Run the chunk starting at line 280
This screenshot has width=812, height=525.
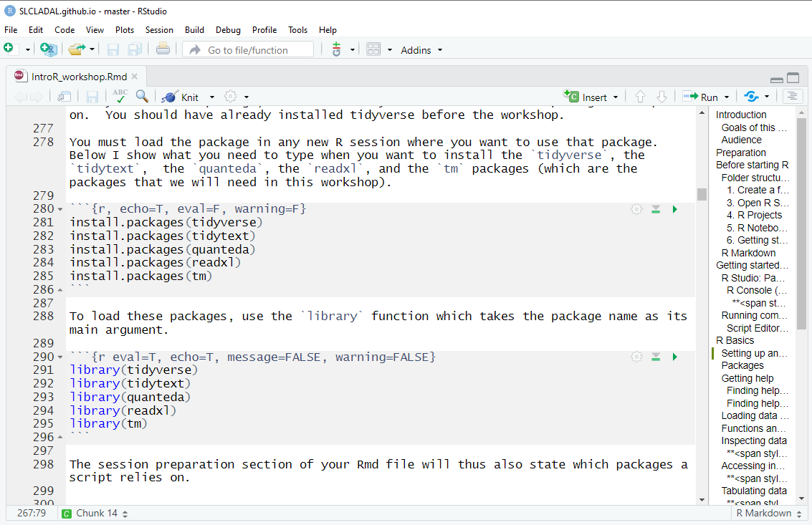point(674,209)
